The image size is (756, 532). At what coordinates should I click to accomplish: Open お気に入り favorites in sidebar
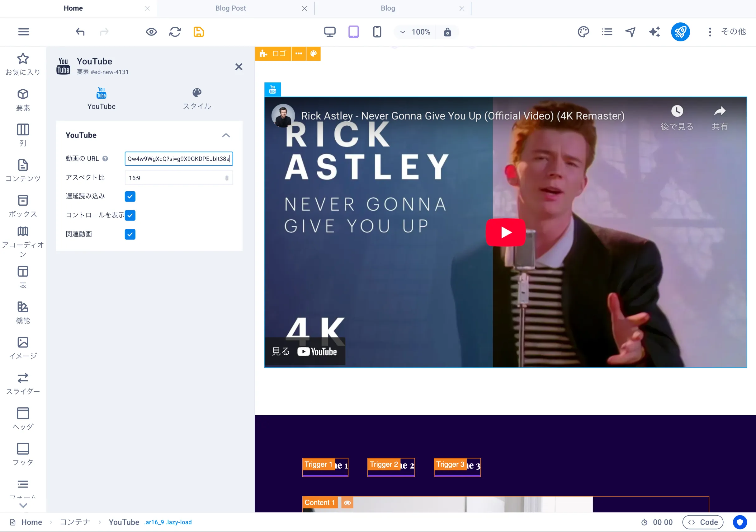tap(23, 64)
